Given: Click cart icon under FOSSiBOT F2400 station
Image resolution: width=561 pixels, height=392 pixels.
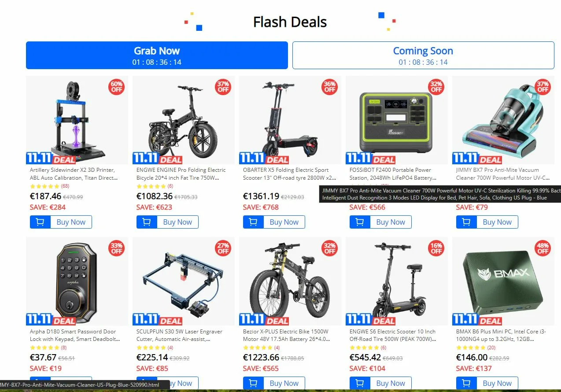Looking at the screenshot, I should (360, 222).
